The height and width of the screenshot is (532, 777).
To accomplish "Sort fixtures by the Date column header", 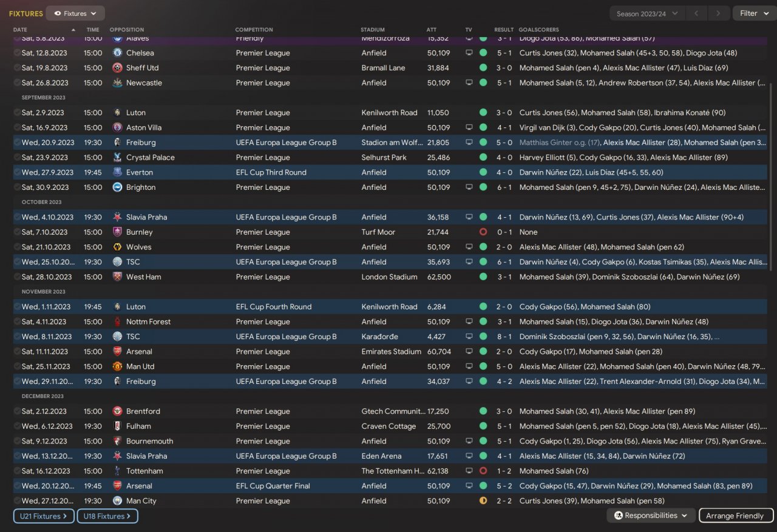I will point(21,30).
